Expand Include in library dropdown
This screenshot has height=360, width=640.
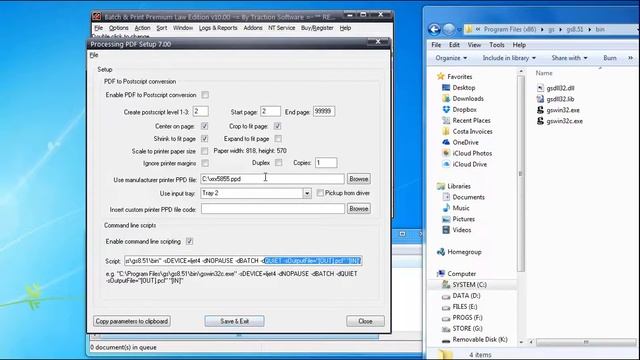pos(509,58)
